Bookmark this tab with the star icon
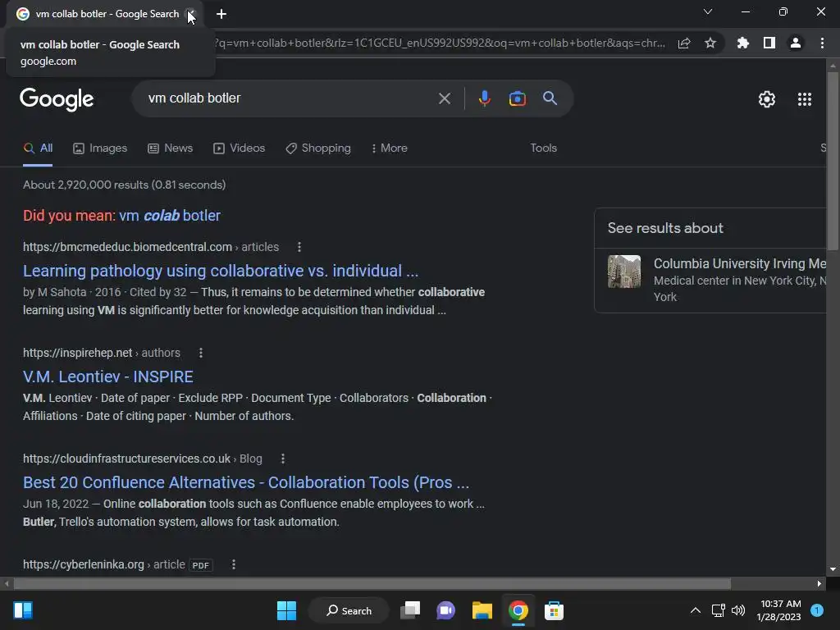Screen dimensions: 840x630 [710, 43]
